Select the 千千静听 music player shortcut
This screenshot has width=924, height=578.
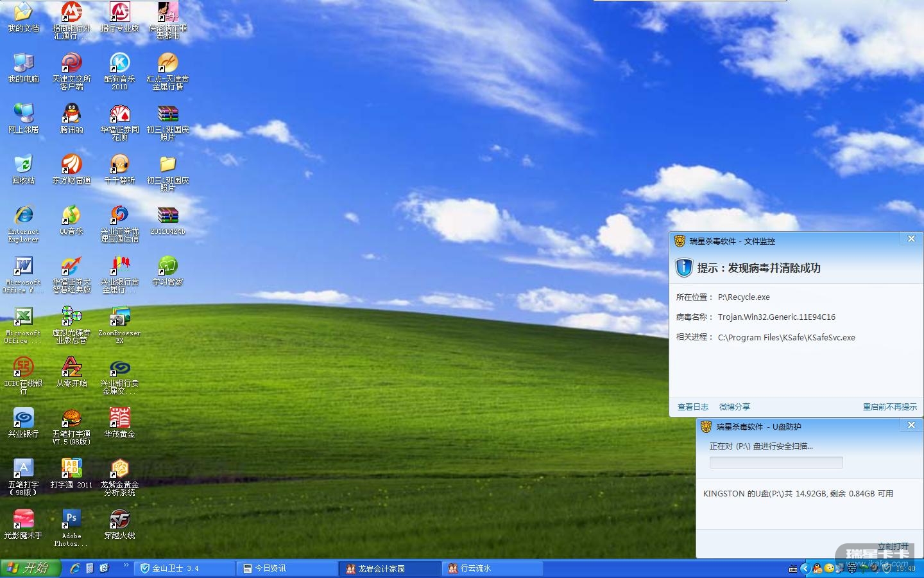click(x=119, y=169)
